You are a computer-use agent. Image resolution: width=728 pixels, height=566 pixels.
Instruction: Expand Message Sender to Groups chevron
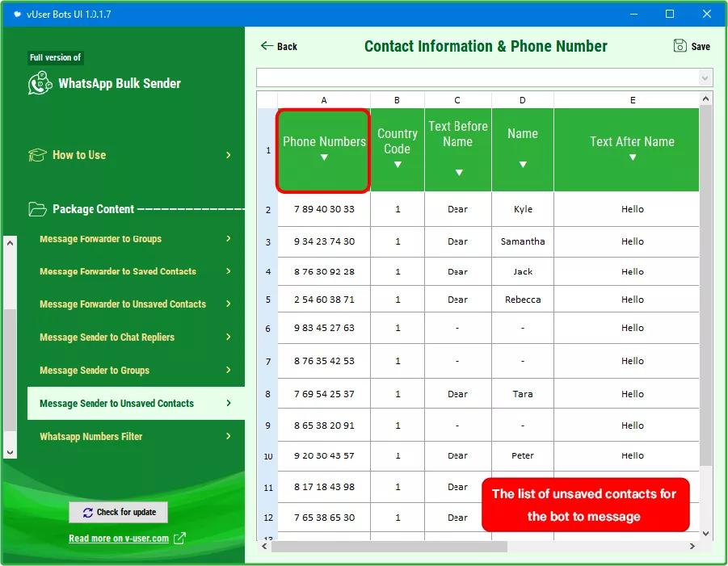pos(229,370)
